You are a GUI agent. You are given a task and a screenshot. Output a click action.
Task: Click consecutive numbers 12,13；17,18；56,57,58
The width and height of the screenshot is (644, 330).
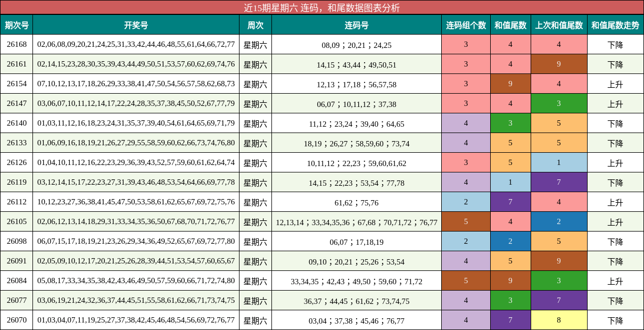[x=357, y=85]
